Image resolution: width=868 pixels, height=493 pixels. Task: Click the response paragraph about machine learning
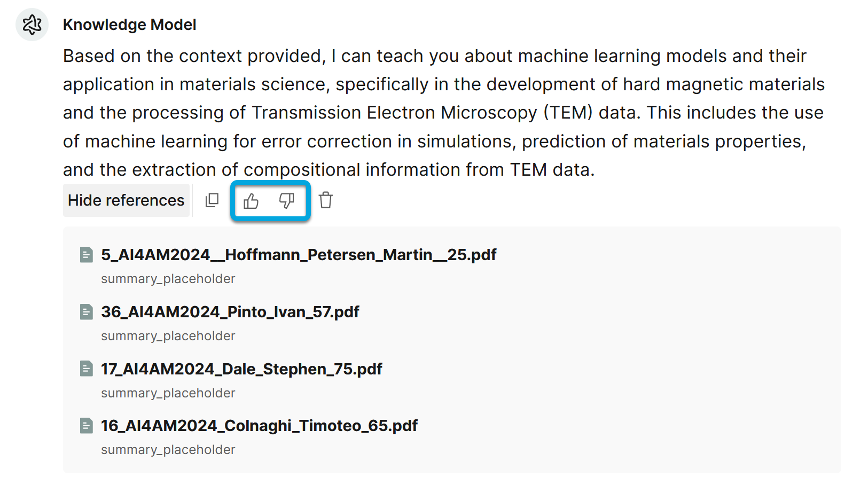coord(443,113)
